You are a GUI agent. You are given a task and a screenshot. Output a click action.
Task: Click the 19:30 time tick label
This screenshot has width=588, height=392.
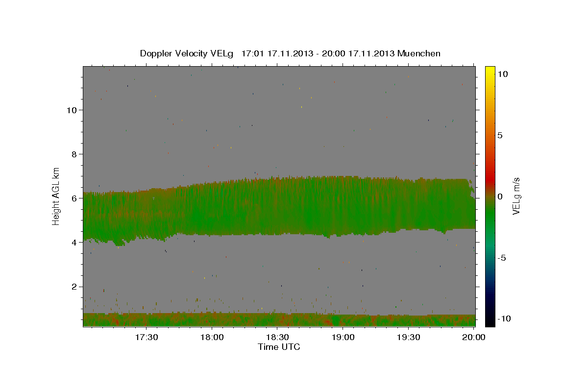(x=409, y=337)
